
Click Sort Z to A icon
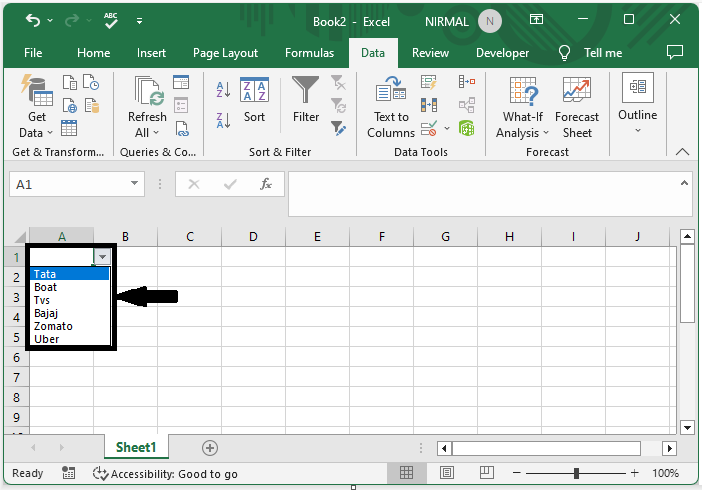tap(223, 120)
